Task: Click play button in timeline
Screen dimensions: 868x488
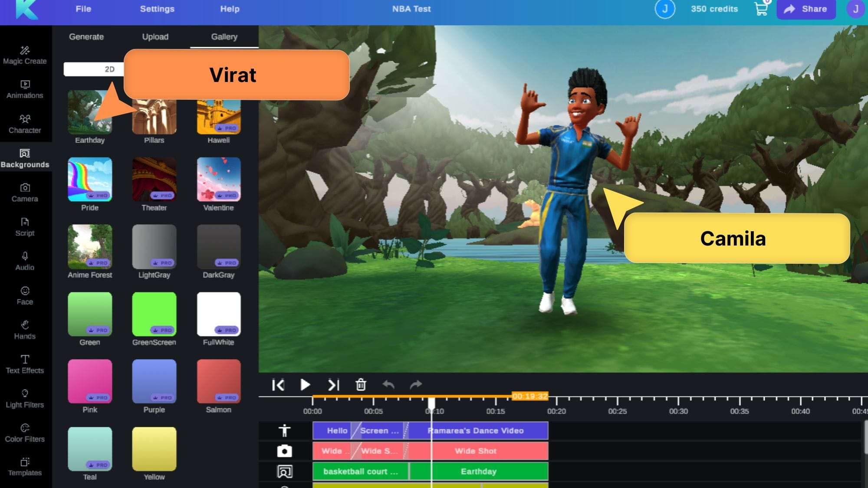Action: [305, 384]
